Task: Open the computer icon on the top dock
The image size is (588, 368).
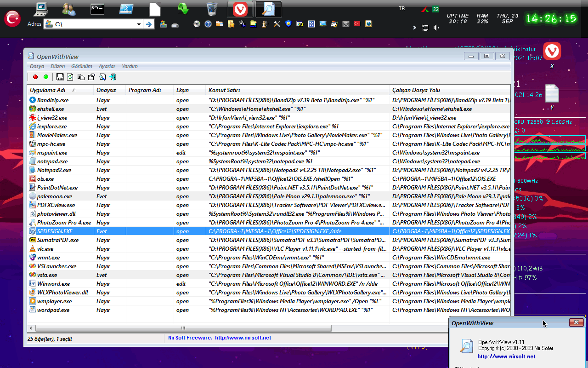Action: [41, 8]
